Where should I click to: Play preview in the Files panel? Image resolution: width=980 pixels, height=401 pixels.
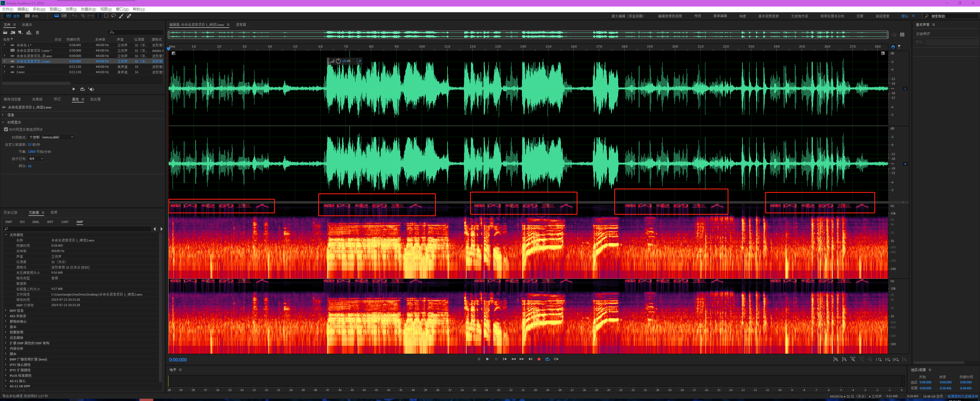(x=74, y=89)
